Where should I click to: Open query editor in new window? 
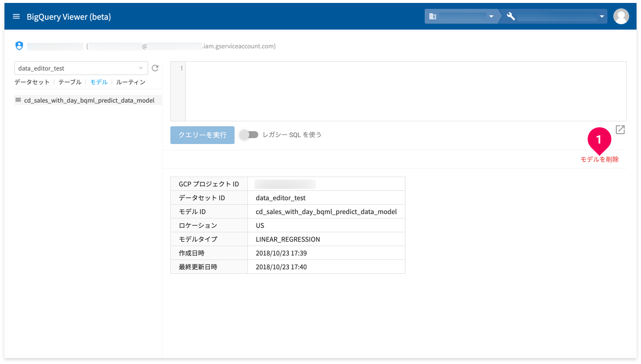click(x=620, y=130)
